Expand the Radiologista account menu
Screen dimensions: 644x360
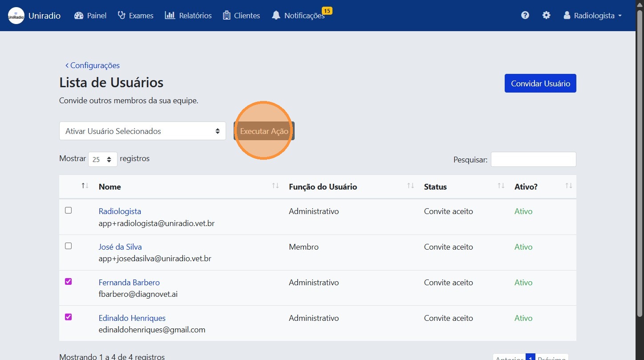[592, 15]
